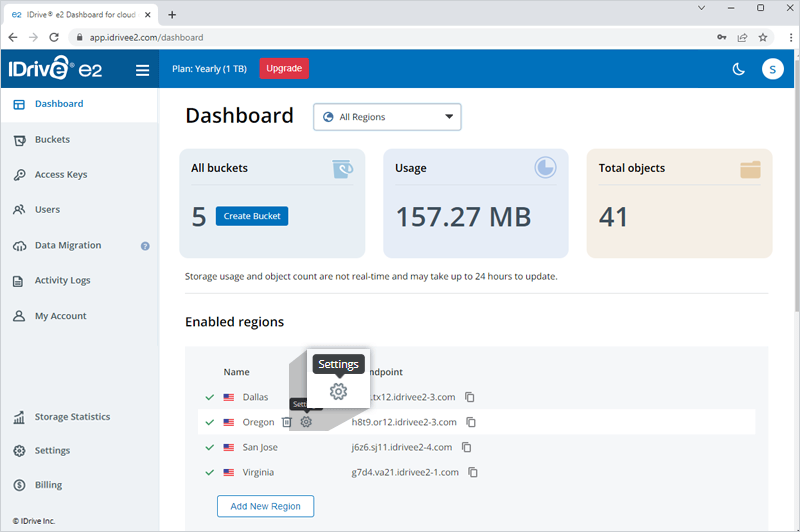Copy the San Jose endpoint URL
Viewport: 800px width, 532px height.
tap(466, 447)
